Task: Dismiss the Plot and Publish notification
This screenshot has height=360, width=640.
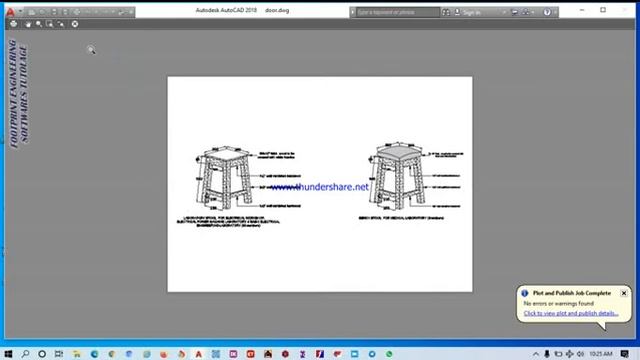Action: 624,293
